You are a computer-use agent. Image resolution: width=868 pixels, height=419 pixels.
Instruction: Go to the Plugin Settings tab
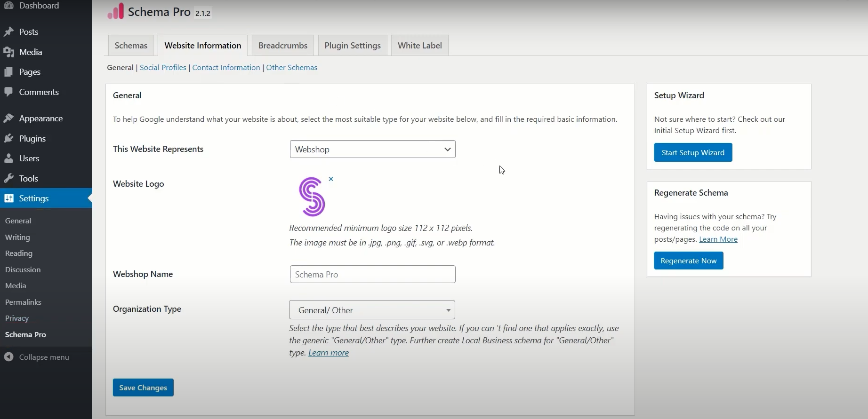(353, 46)
